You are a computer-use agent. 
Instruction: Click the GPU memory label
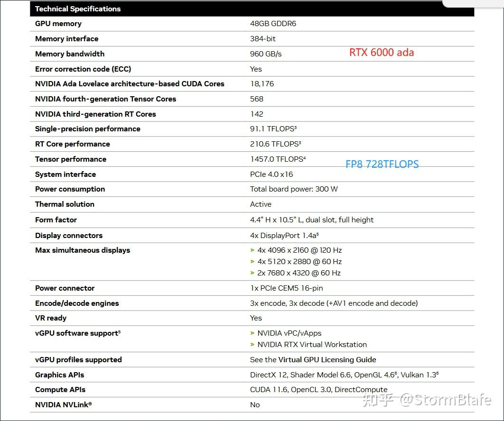click(x=58, y=24)
